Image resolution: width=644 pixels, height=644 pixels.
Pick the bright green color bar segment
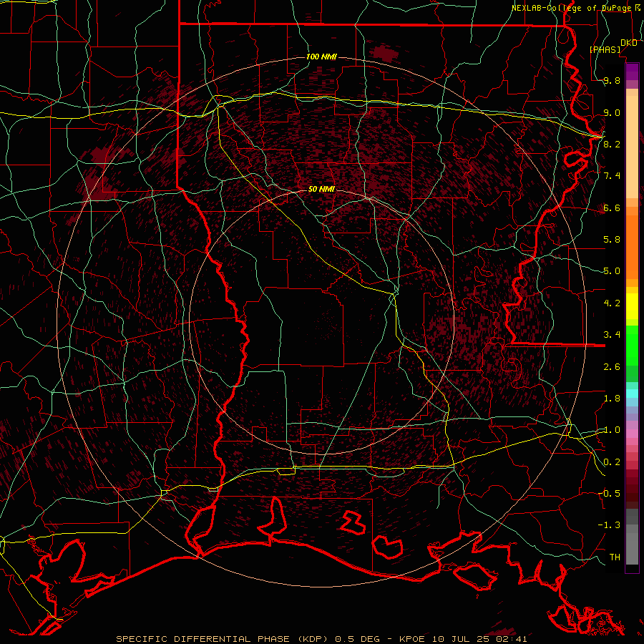[x=632, y=346]
